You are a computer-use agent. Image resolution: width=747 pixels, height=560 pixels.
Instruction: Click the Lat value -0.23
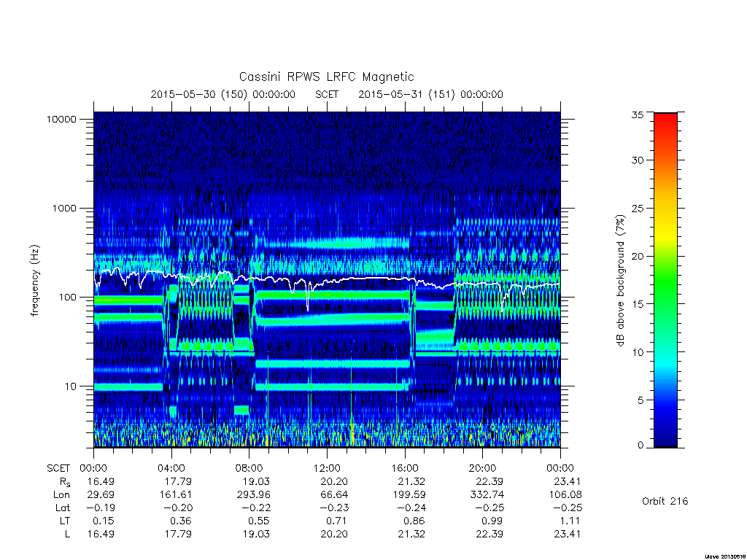(334, 508)
